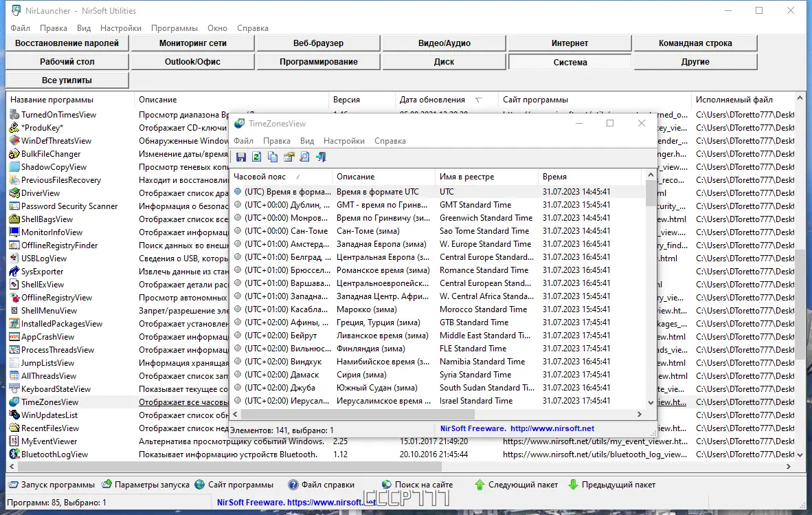Select the SysExporter icon
This screenshot has height=515, width=812.
tap(14, 272)
